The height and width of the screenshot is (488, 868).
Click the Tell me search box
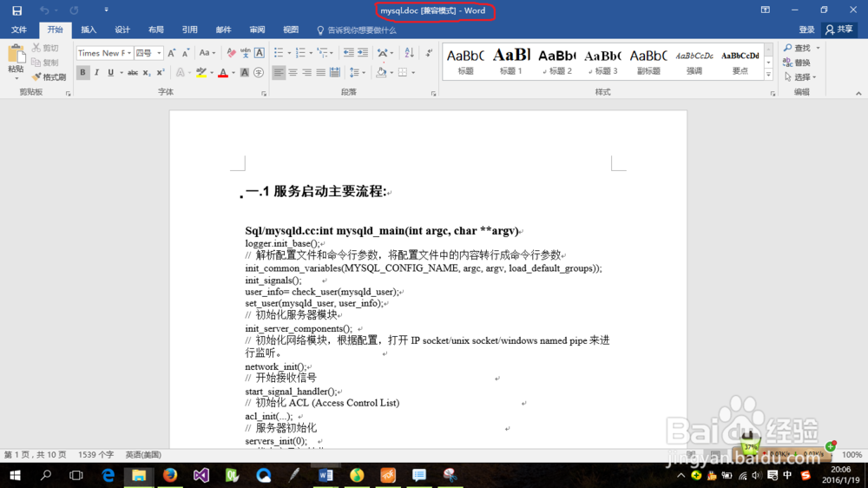[x=357, y=30]
